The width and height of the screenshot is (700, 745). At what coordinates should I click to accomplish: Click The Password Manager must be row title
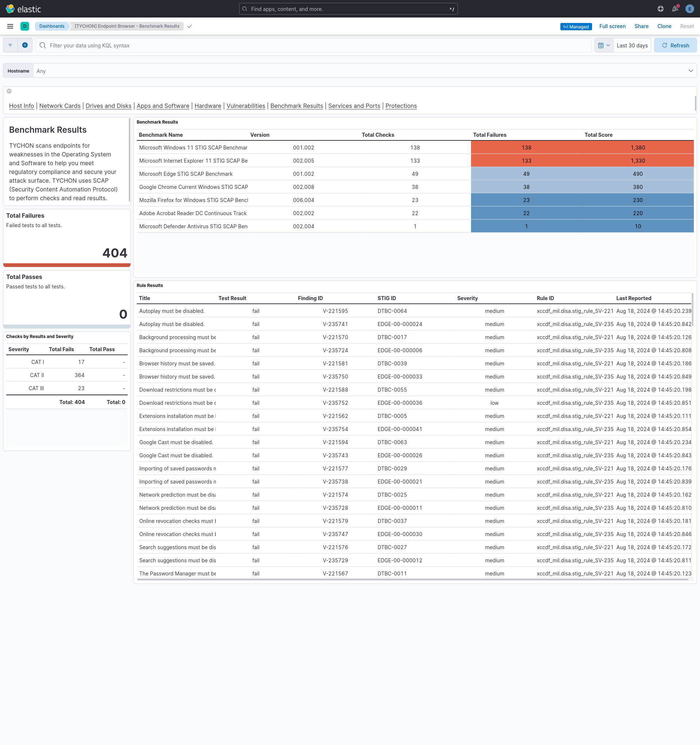click(x=177, y=573)
